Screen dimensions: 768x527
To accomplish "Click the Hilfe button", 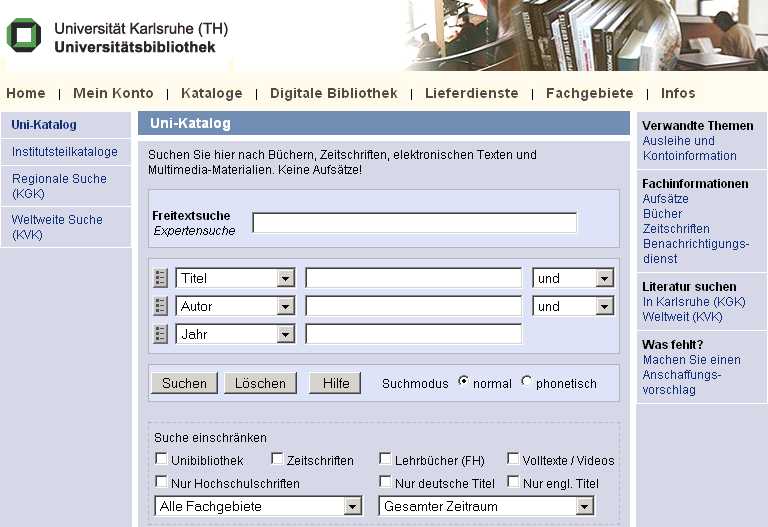I will click(336, 383).
